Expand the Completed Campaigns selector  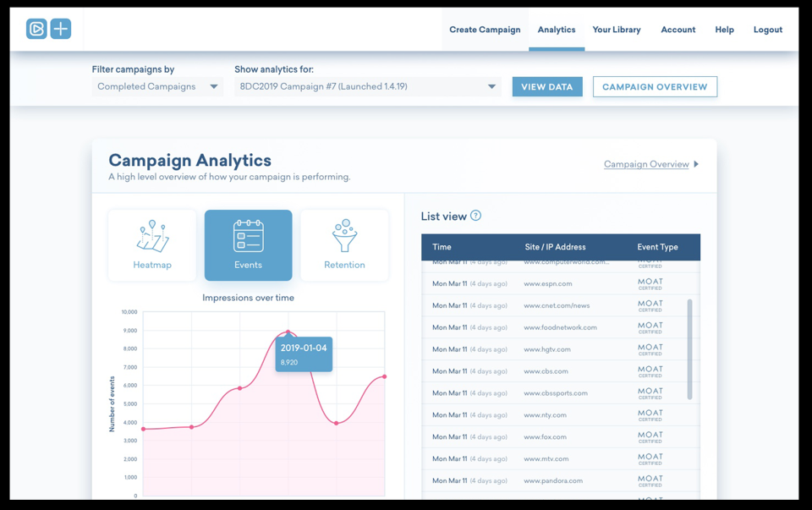pos(156,85)
